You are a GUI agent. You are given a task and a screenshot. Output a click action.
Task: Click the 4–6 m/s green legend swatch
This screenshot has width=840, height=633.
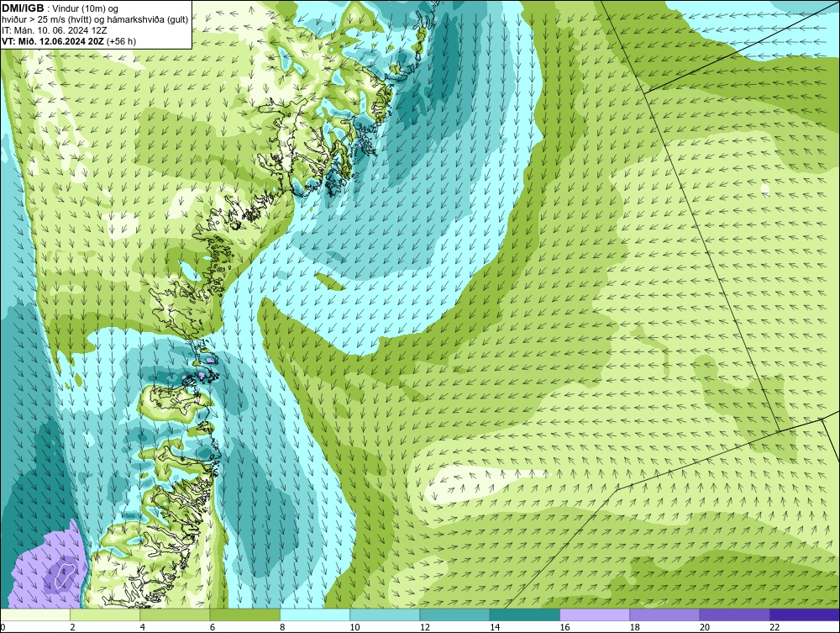[x=176, y=615]
